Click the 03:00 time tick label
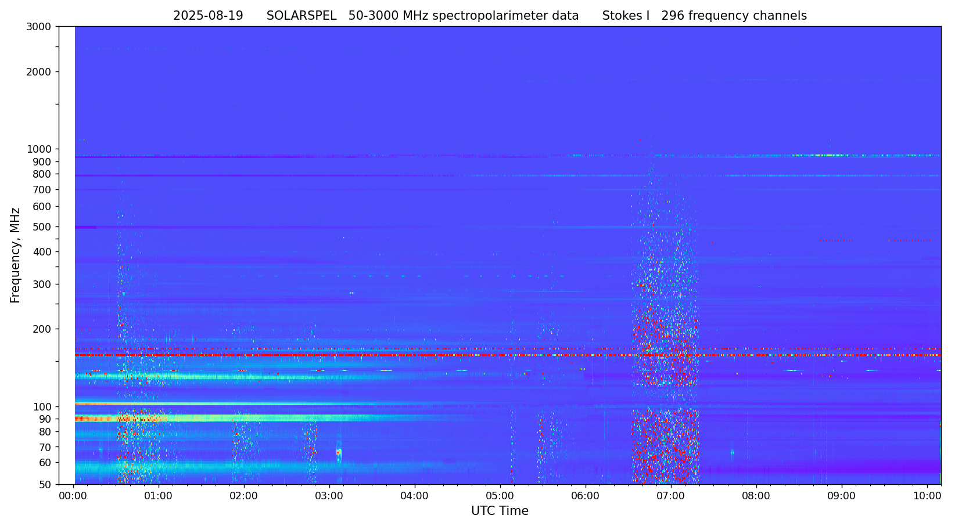980x526 pixels. [x=329, y=496]
